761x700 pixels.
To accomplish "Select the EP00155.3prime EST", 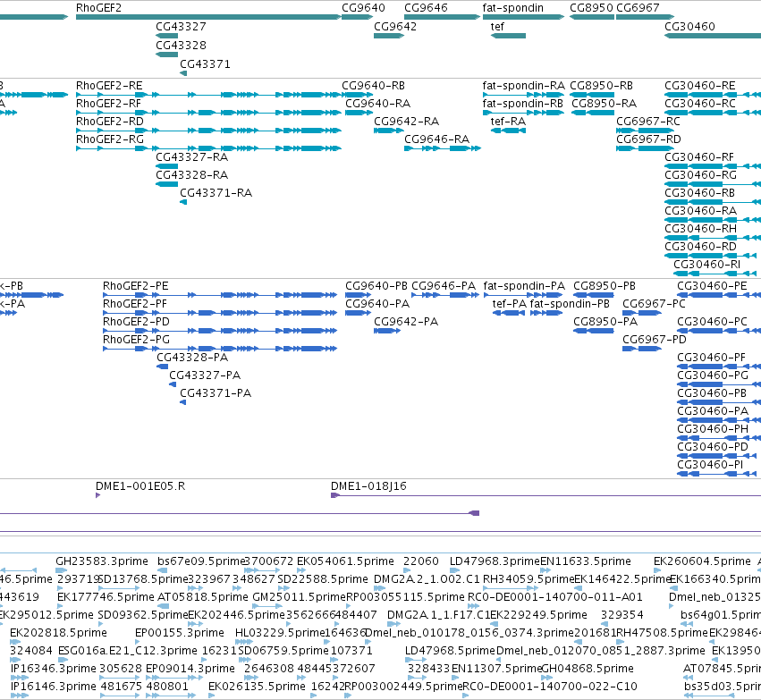I will click(180, 633).
